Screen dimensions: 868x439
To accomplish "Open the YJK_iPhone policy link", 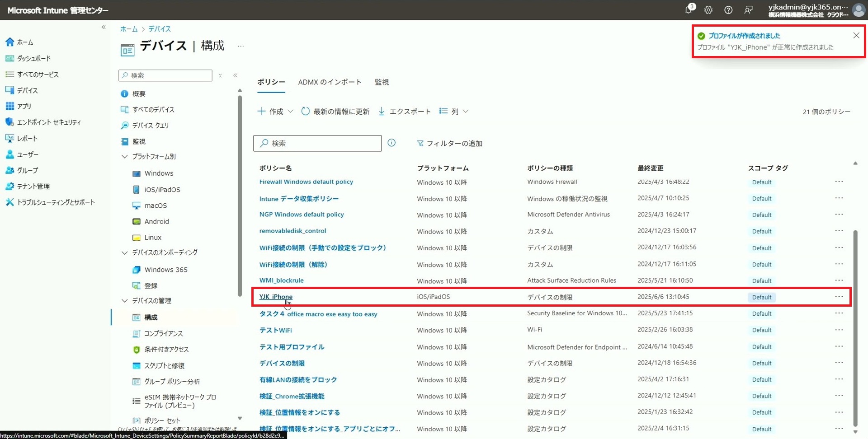I will [x=276, y=297].
